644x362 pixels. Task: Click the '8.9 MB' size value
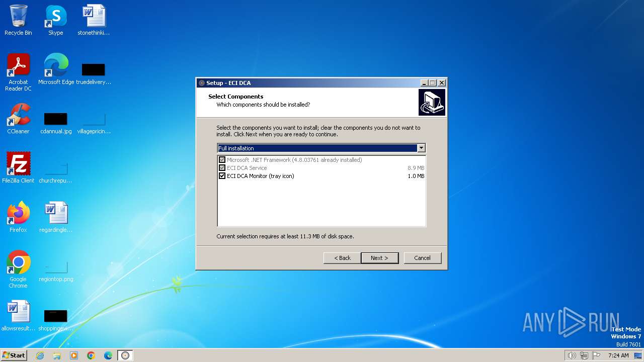pyautogui.click(x=416, y=168)
